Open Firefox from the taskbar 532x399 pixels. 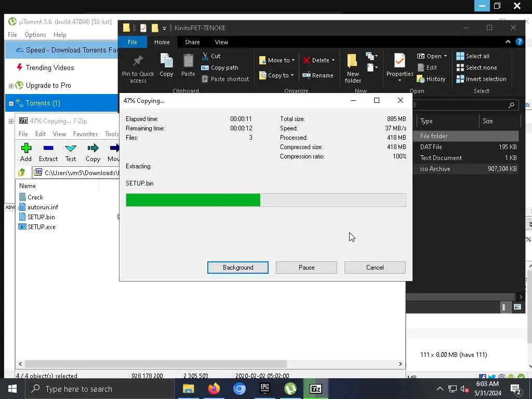214,389
